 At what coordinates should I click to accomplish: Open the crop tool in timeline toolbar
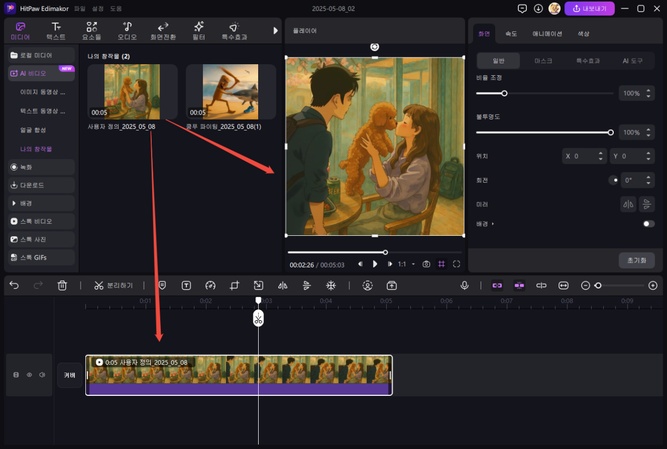point(234,285)
